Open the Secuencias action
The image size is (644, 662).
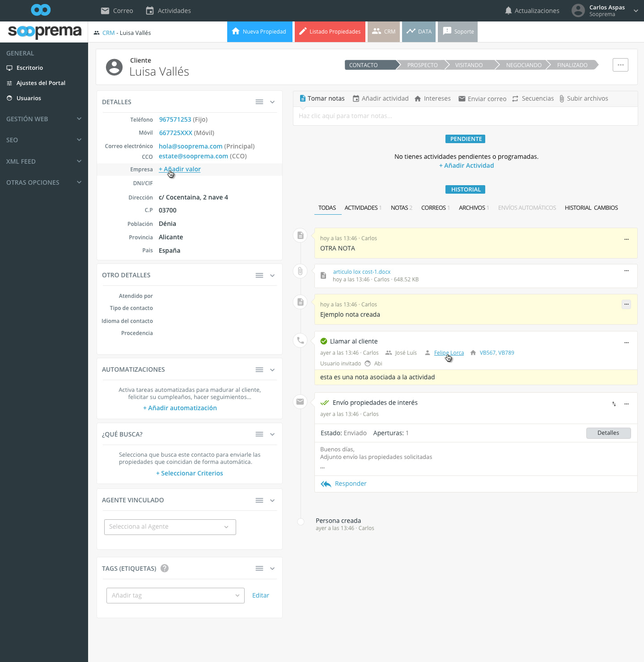(533, 98)
